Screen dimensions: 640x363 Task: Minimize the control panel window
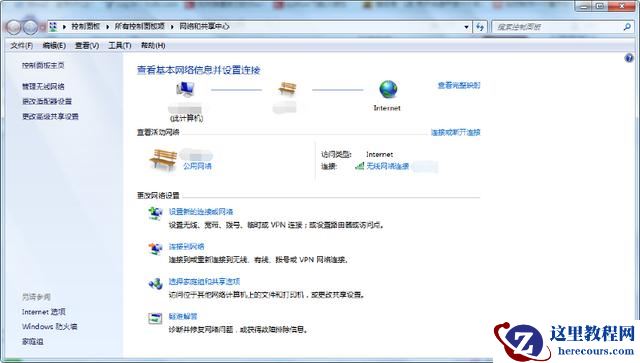coord(585,6)
